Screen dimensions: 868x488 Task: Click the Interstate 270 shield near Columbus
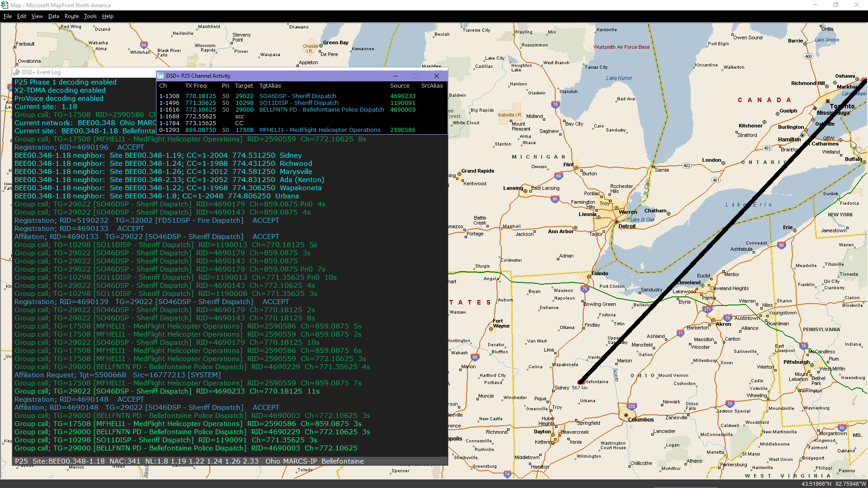pyautogui.click(x=632, y=407)
